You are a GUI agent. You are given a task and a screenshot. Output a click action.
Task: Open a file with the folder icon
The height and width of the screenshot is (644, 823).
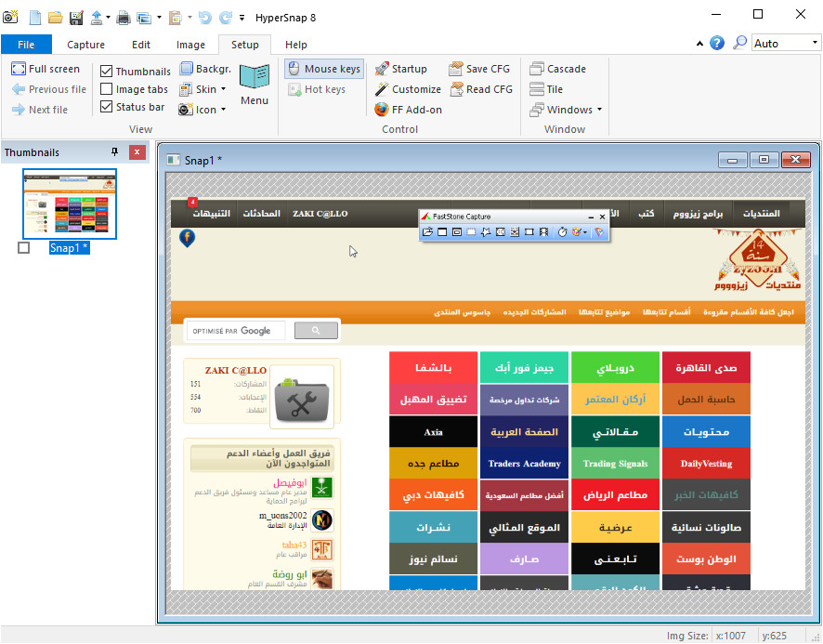[55, 18]
